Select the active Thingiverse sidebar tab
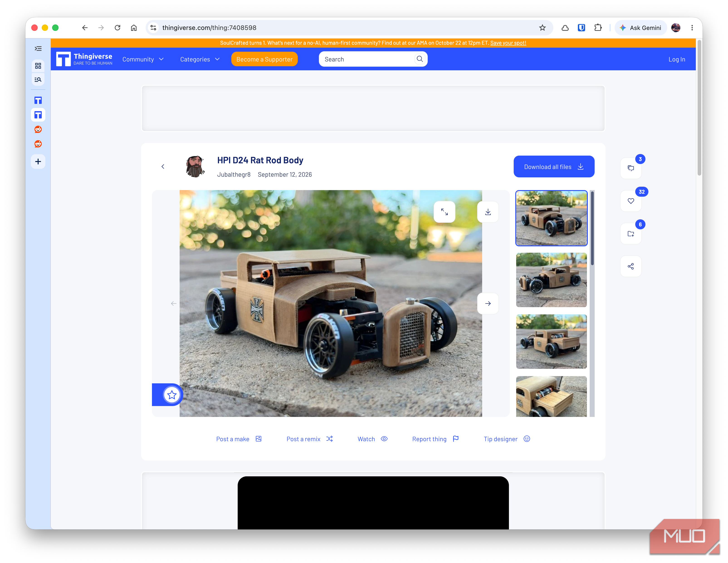 [x=38, y=115]
